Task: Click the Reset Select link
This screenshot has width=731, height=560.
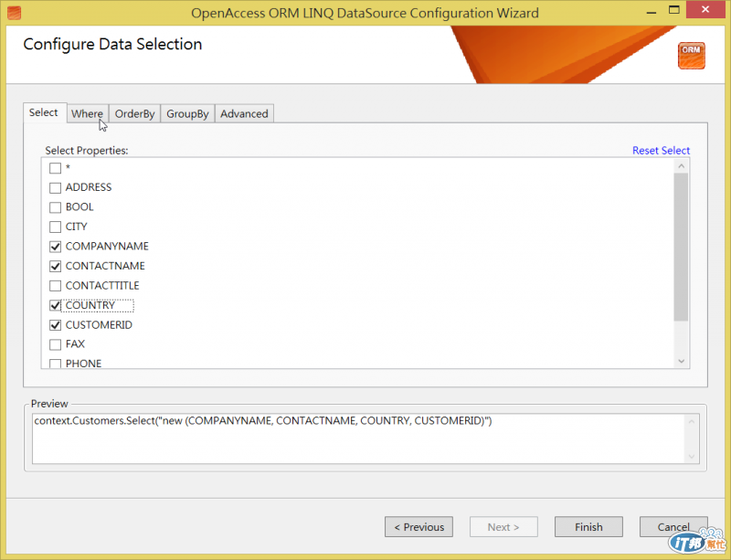Action: pyautogui.click(x=661, y=151)
